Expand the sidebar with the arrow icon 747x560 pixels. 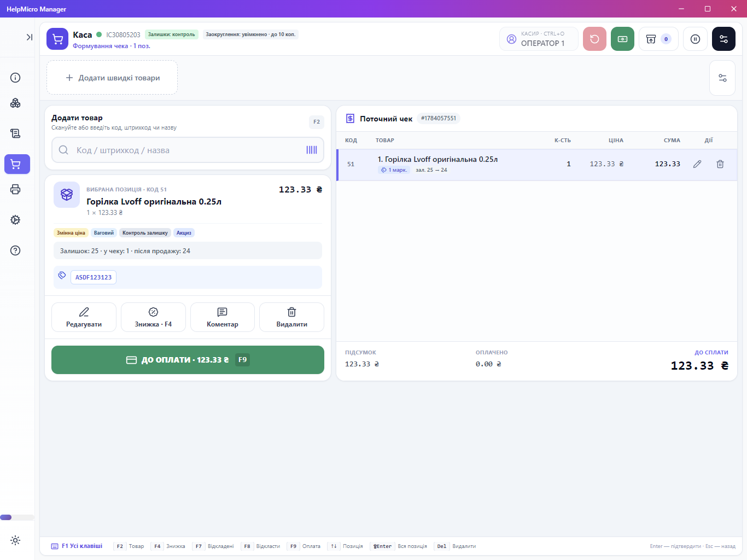[29, 37]
